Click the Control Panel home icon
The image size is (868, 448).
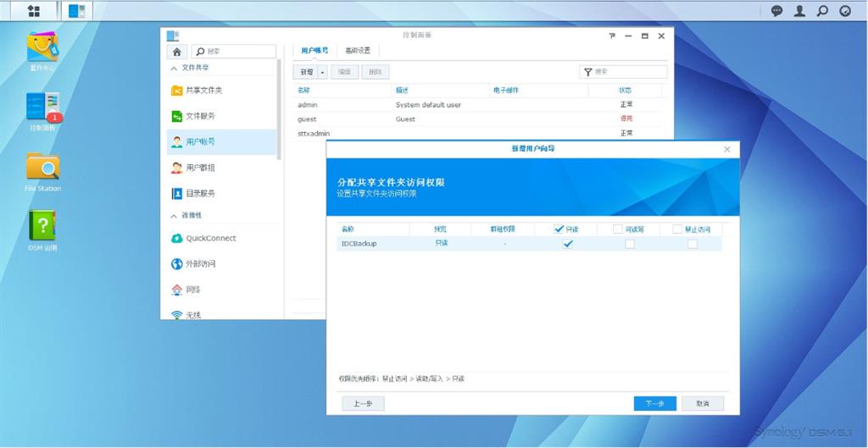tap(175, 52)
